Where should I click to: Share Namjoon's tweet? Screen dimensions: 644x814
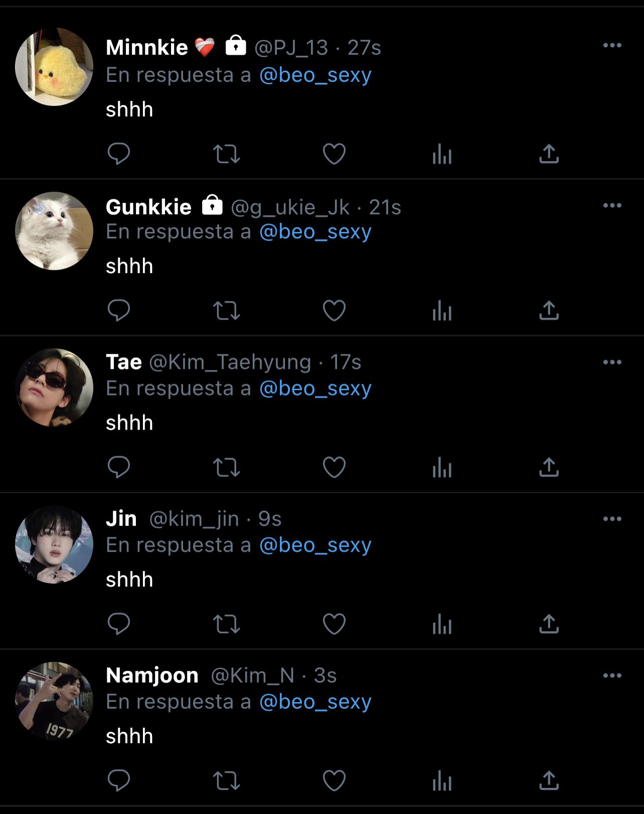[549, 780]
